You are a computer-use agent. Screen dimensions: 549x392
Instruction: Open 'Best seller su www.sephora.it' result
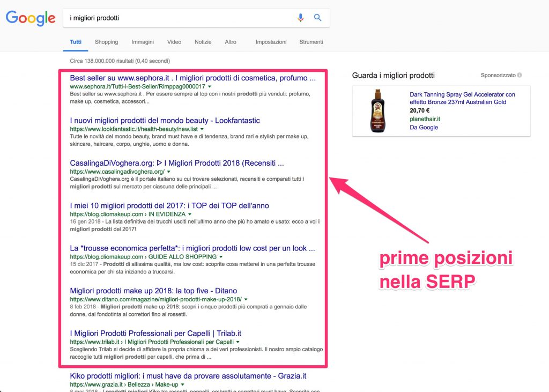(x=192, y=78)
